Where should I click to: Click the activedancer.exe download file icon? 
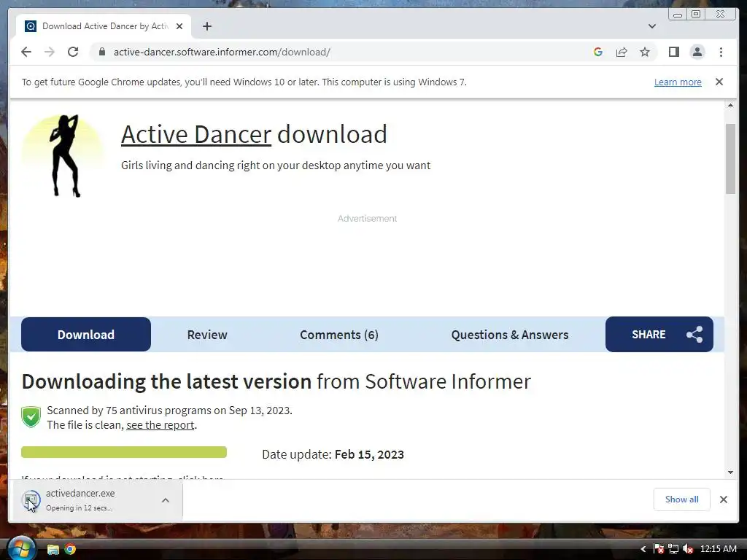pyautogui.click(x=31, y=499)
